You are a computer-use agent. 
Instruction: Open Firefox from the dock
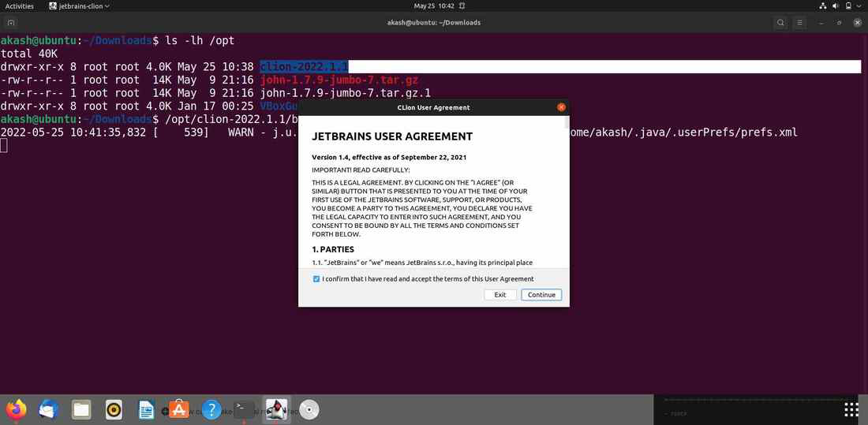pos(17,409)
